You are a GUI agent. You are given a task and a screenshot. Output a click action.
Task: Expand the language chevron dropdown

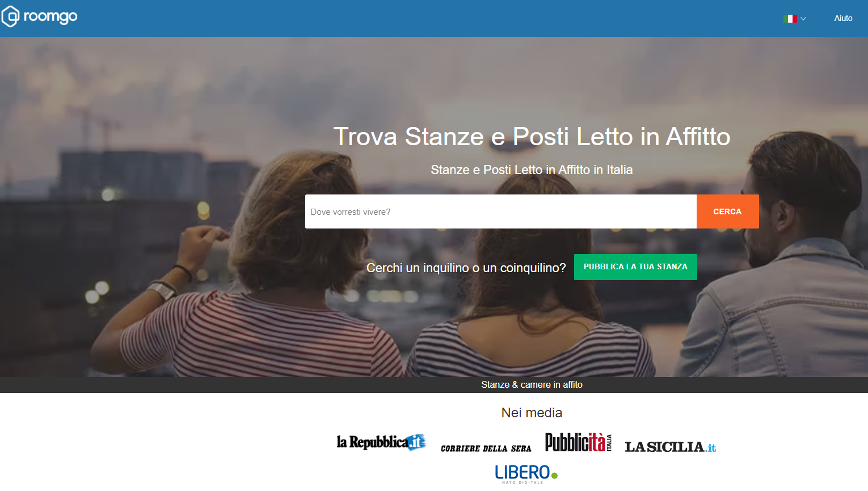[x=803, y=19]
